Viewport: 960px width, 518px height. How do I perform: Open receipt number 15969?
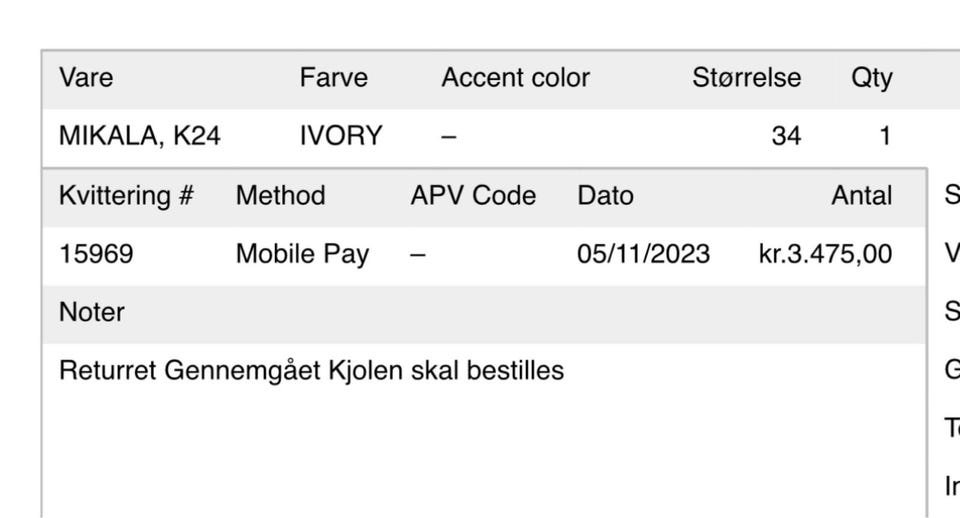point(96,254)
